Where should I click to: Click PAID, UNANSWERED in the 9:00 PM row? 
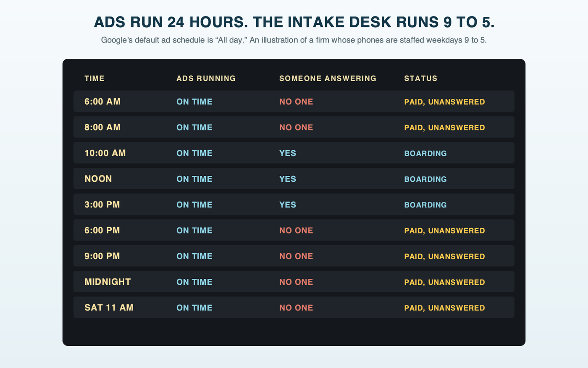[x=444, y=256]
